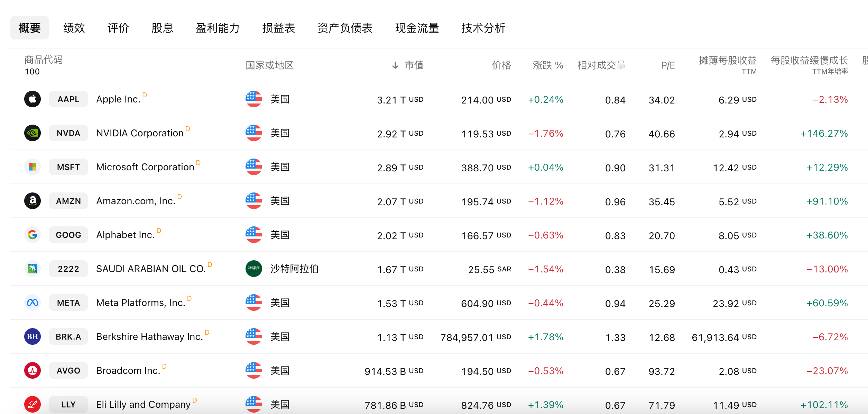Open the META ticker badge
This screenshot has height=414, width=868.
[x=68, y=303]
